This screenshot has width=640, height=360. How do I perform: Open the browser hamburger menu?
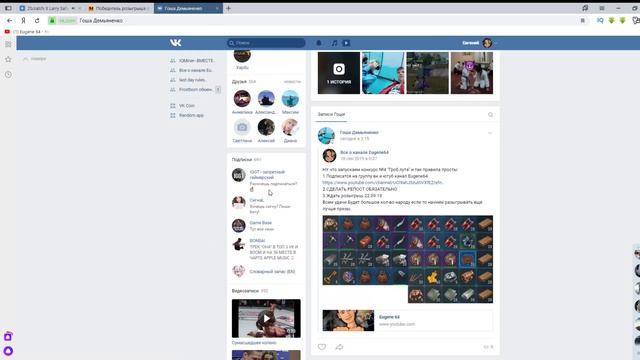(602, 8)
